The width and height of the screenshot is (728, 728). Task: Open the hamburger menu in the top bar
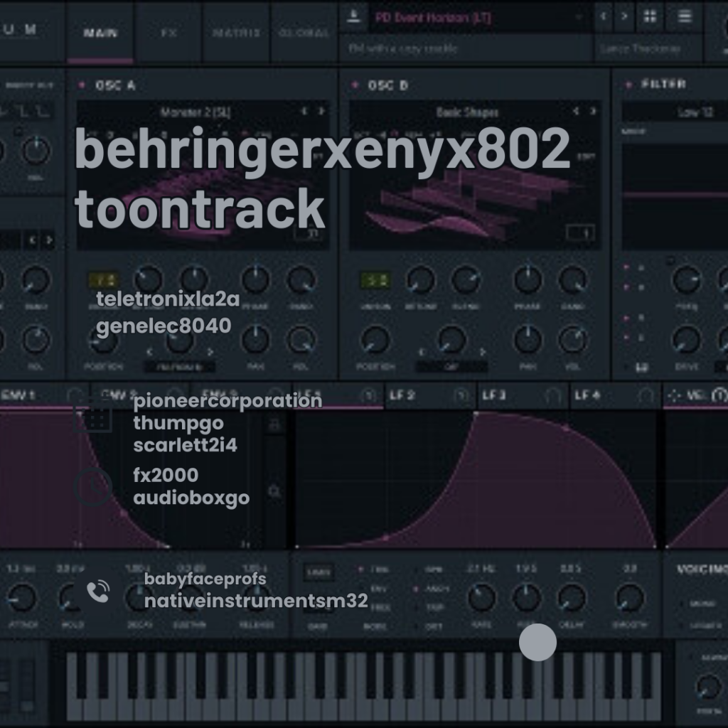point(685,16)
